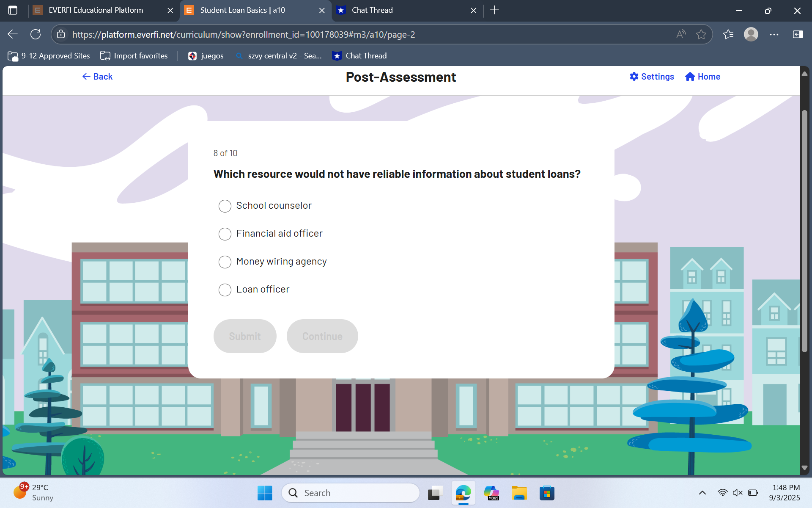Select the School counselor radio button
Viewport: 812px width, 508px height.
pyautogui.click(x=225, y=206)
